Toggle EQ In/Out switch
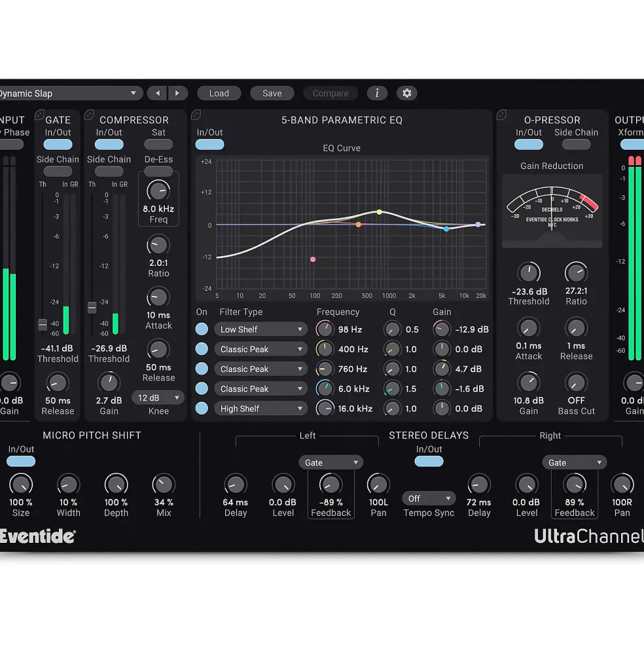Screen dimensions: 644x645 (x=209, y=144)
